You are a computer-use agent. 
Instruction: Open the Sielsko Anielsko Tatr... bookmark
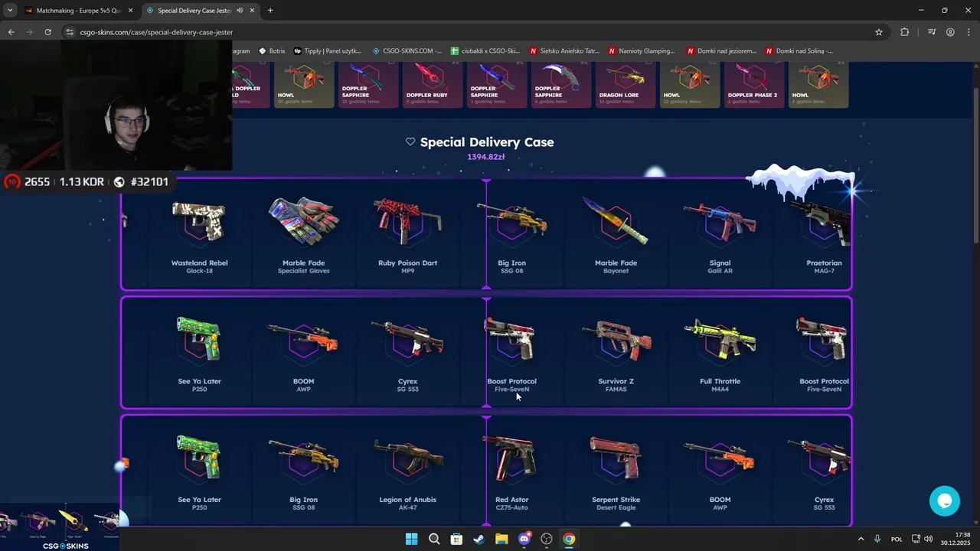click(x=565, y=51)
